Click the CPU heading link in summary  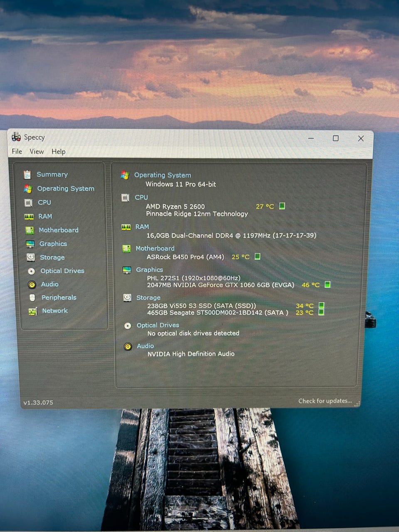point(141,197)
